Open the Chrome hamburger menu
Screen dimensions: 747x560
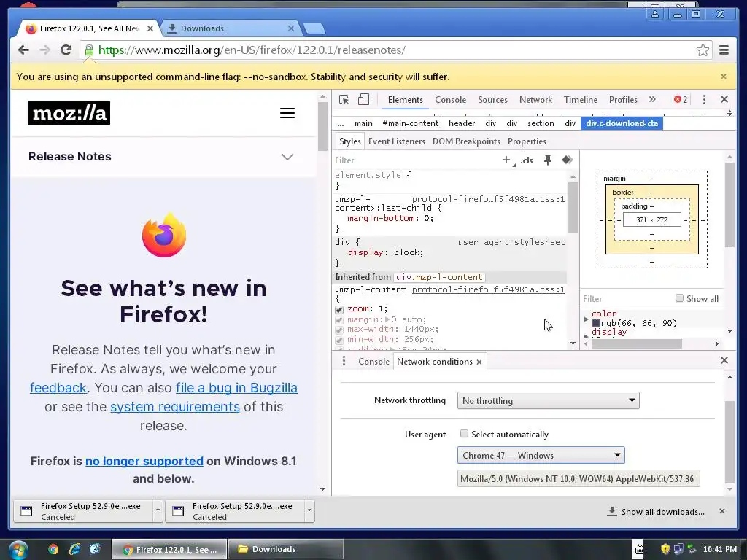point(724,50)
